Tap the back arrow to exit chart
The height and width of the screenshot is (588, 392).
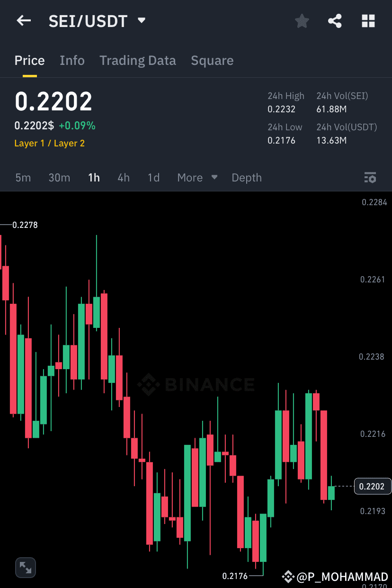pos(24,21)
